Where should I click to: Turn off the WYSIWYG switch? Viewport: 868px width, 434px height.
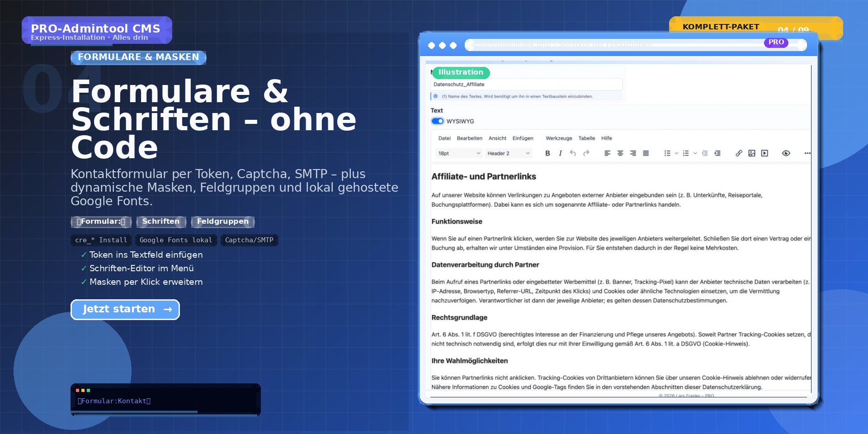[x=438, y=121]
